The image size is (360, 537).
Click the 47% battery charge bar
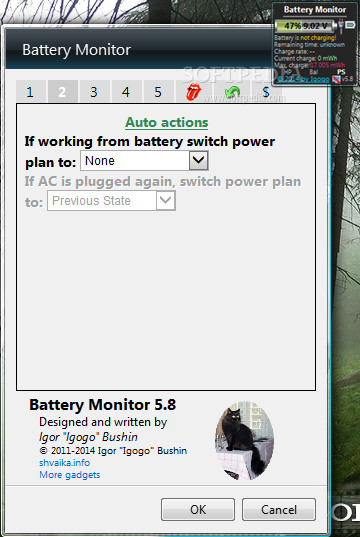305,26
